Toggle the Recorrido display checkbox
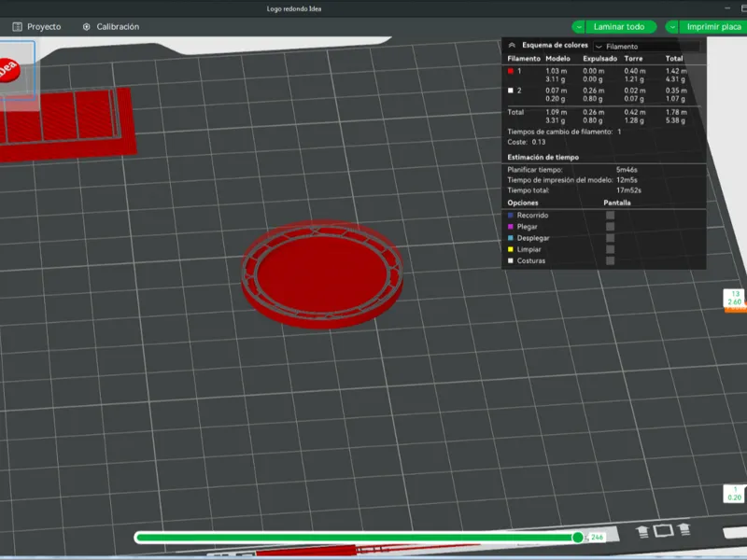This screenshot has height=560, width=747. (610, 216)
